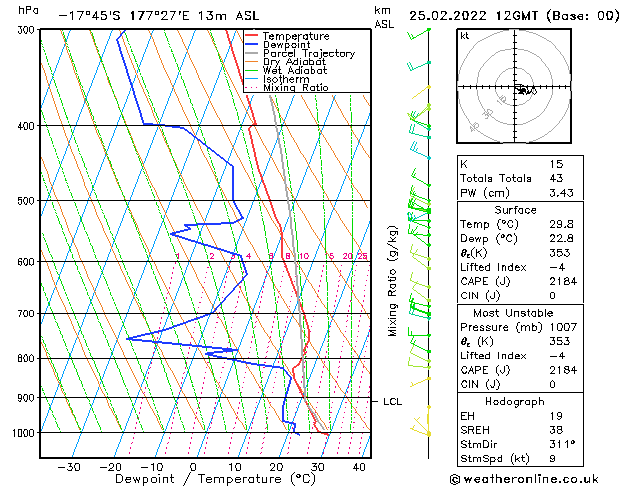Click the 1000 hPa pressure axis label
This screenshot has width=629, height=486.
click(x=26, y=433)
